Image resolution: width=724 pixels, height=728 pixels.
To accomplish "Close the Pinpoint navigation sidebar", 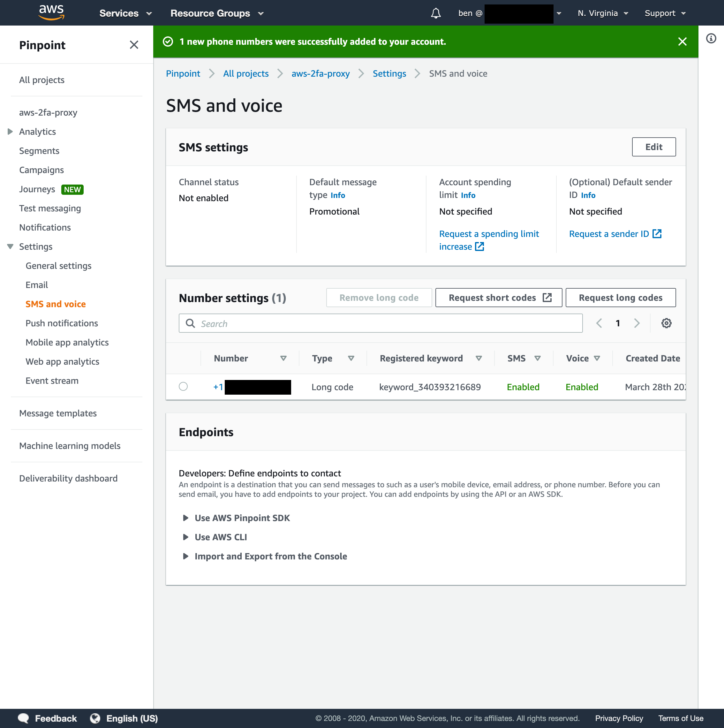I will [x=134, y=45].
